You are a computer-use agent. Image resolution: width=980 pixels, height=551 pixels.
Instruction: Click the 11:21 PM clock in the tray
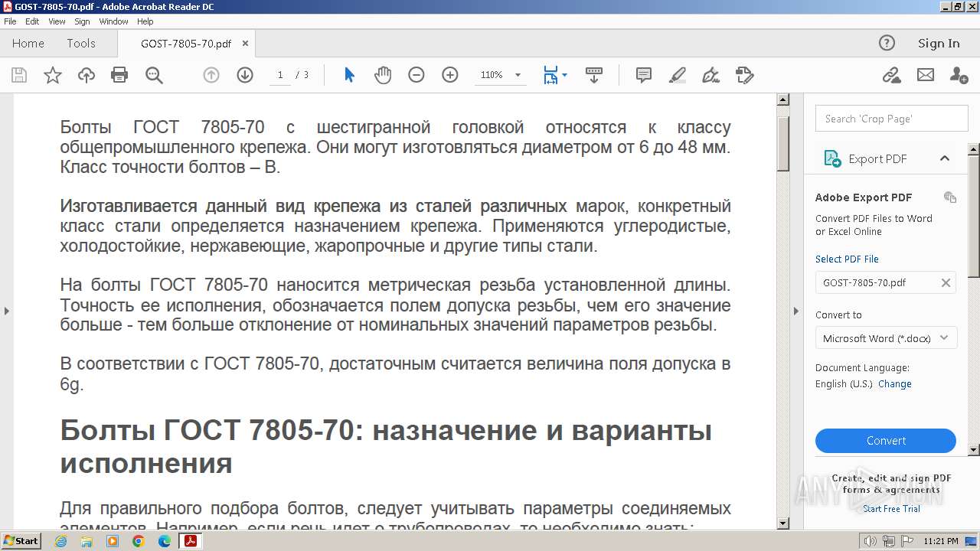click(x=941, y=541)
